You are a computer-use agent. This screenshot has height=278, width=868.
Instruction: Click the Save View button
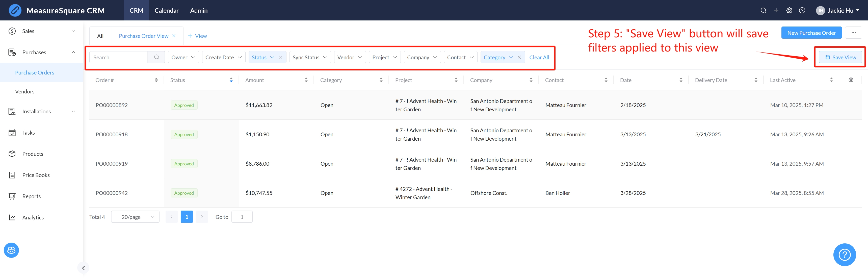tap(840, 57)
